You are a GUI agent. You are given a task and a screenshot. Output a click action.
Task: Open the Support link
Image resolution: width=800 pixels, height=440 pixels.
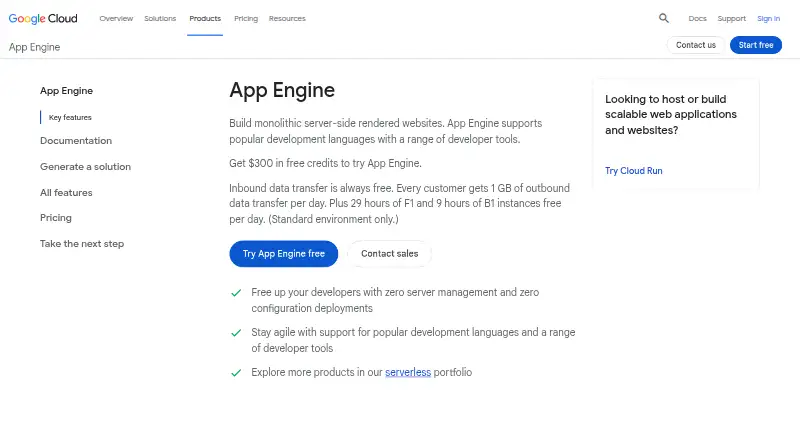[x=731, y=18]
